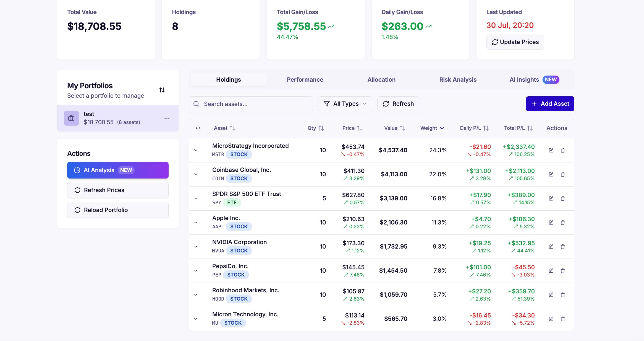
Task: Click the column width expand arrows icon
Action: tap(198, 128)
